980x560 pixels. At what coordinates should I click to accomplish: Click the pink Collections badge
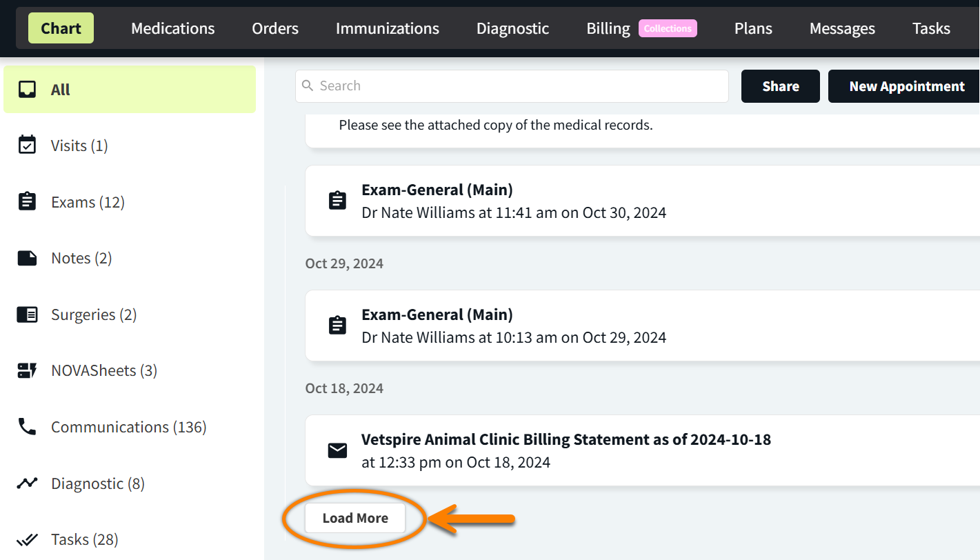(x=668, y=28)
